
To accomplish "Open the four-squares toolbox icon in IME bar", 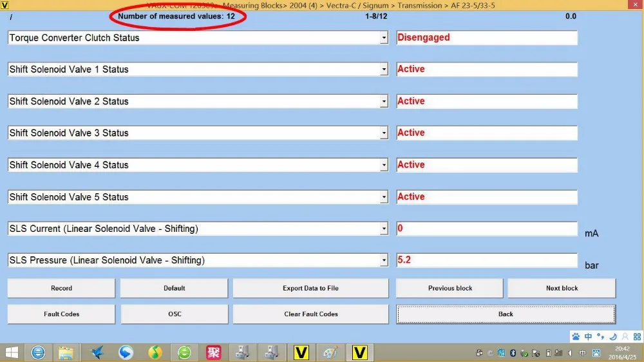I will point(637,336).
